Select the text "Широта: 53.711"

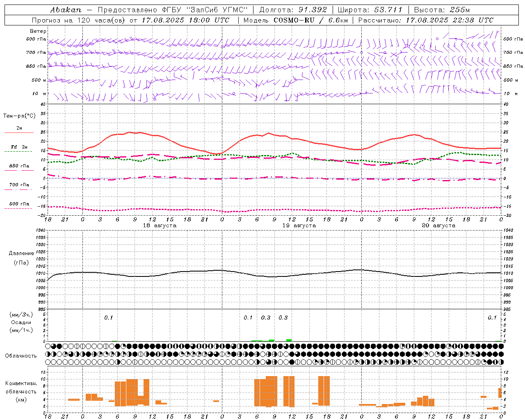[370, 10]
